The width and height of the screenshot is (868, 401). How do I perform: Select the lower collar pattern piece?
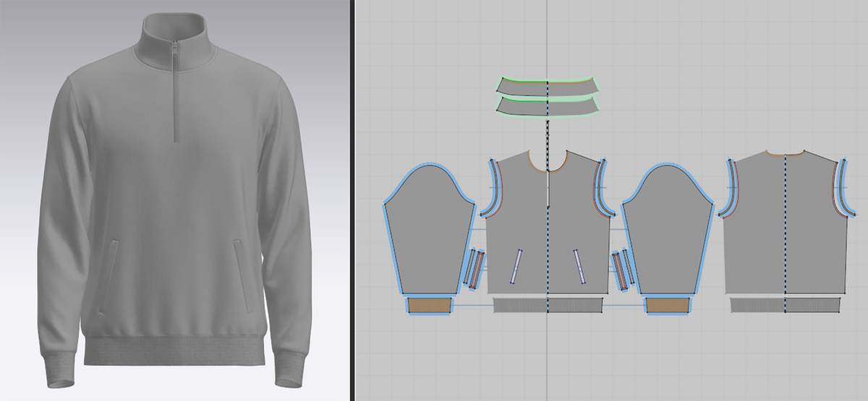click(x=548, y=106)
